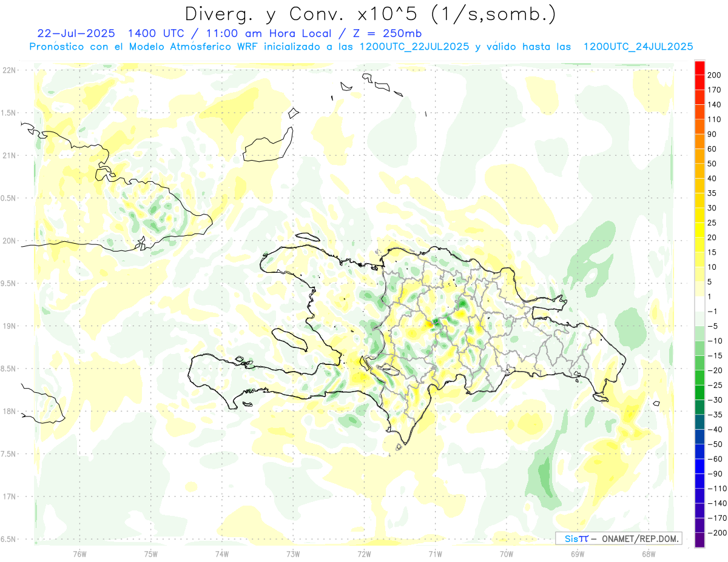
Task: Click the '68W' longitude label
Action: [649, 554]
